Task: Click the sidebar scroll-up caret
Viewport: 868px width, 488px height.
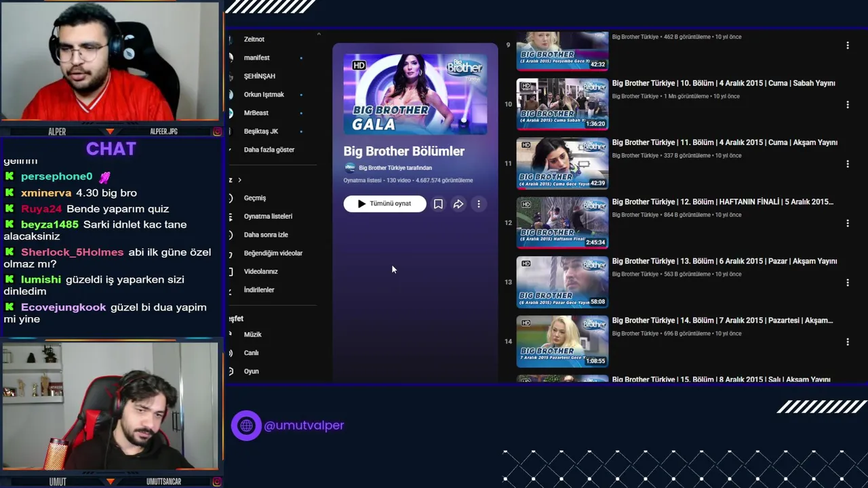Action: tap(319, 34)
